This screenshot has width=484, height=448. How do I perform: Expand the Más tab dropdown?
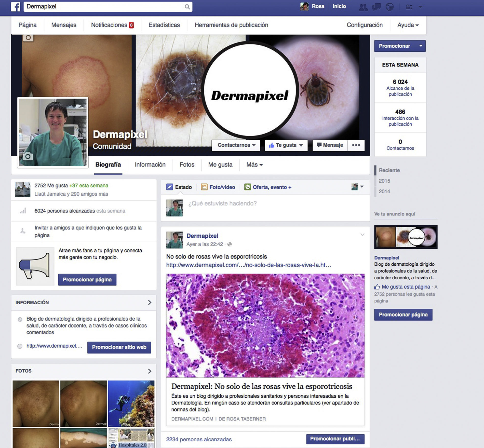point(254,165)
